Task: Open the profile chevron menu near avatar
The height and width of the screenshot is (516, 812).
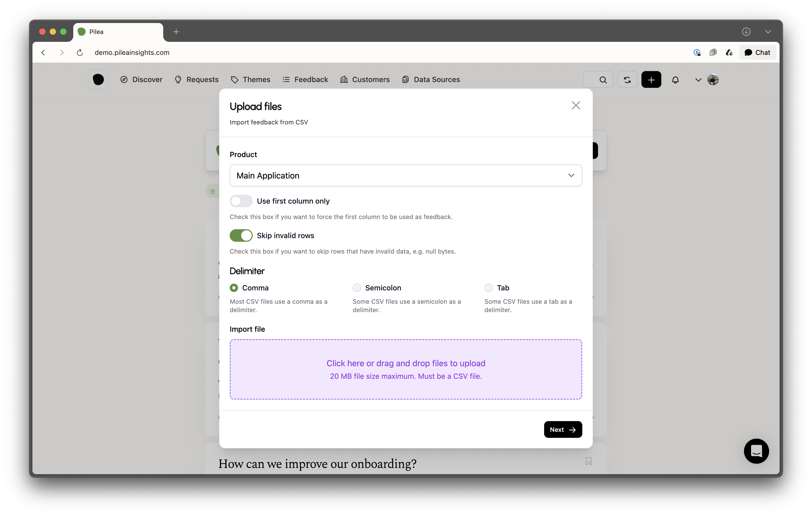Action: click(698, 80)
